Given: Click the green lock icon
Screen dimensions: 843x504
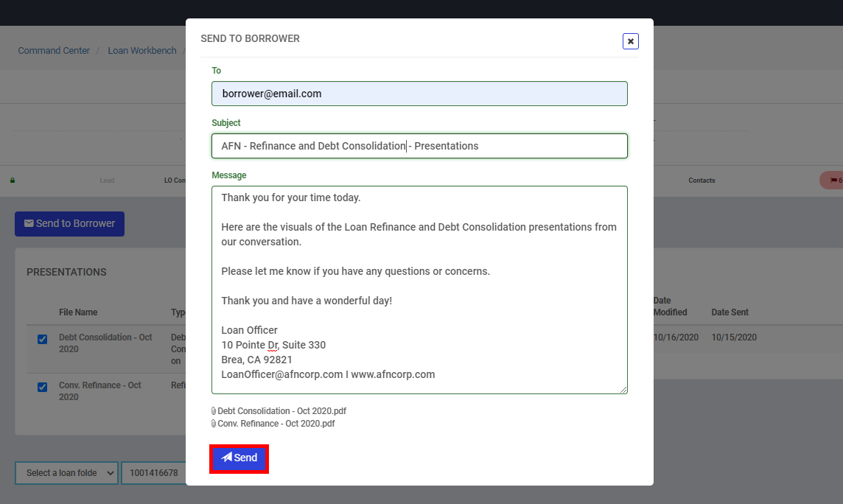Looking at the screenshot, I should 13,181.
